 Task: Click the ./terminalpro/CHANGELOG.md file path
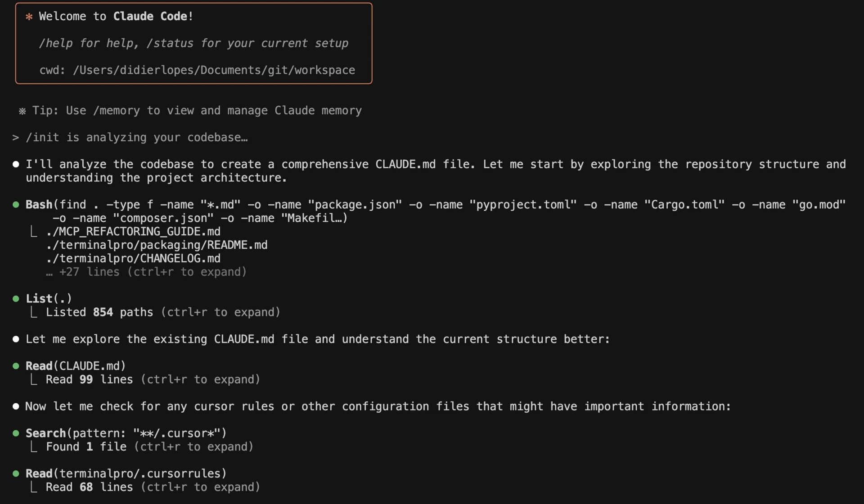tap(133, 259)
